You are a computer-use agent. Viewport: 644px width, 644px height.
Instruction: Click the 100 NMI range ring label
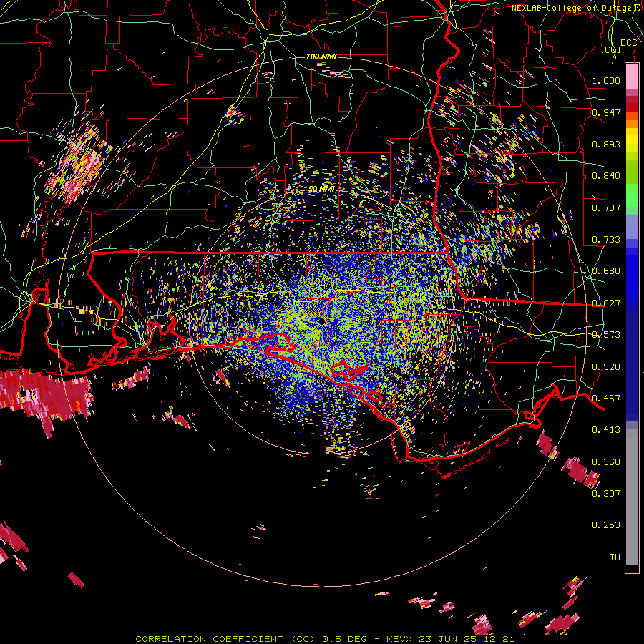click(321, 57)
